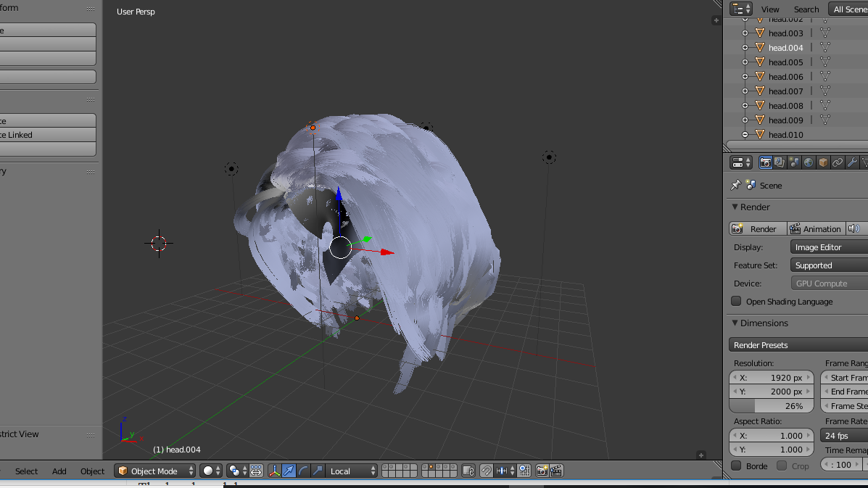Image resolution: width=868 pixels, height=488 pixels.
Task: Open the viewport shading sphere selector
Action: point(211,471)
